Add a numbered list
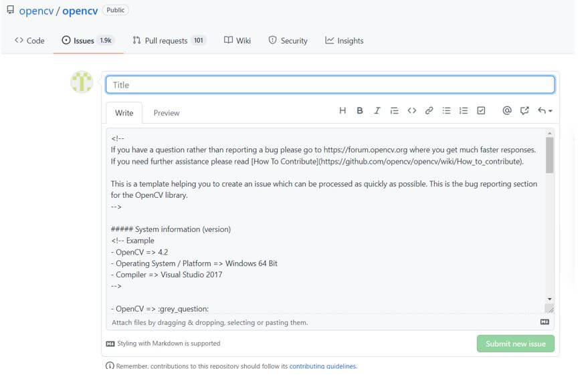The height and width of the screenshot is (383, 588). 464,110
